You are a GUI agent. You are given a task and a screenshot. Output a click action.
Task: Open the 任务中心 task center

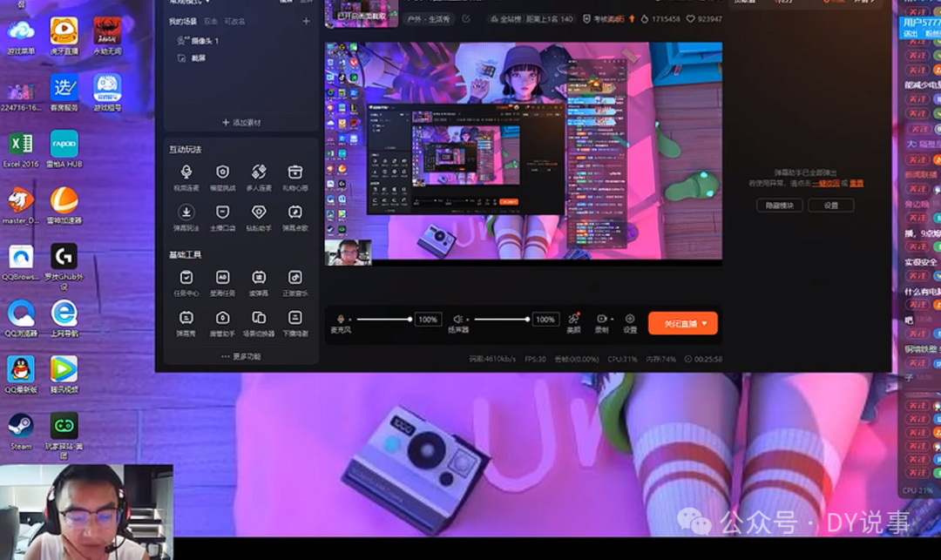click(186, 283)
